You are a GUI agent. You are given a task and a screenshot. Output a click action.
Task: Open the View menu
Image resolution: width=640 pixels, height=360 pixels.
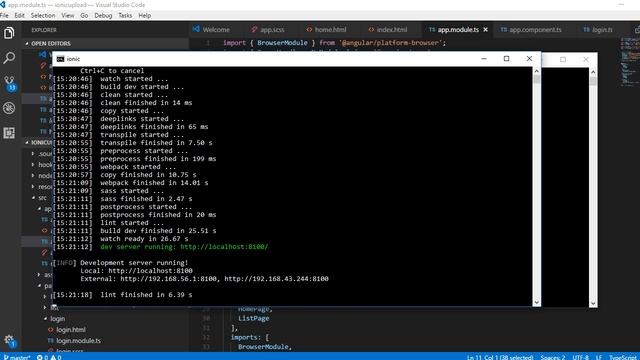[68, 16]
